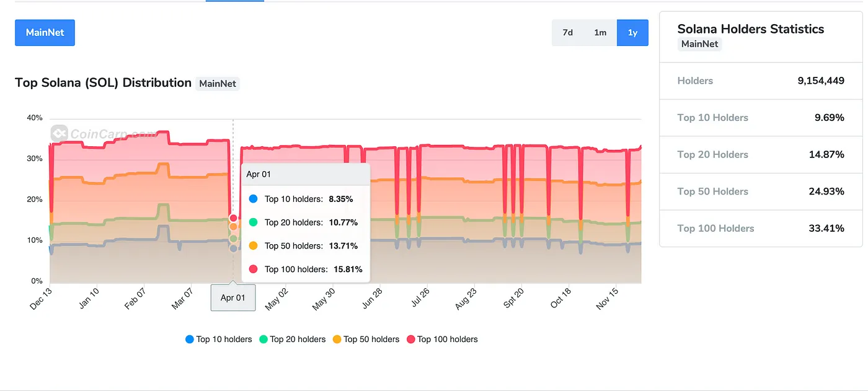
Task: Toggle Top 50 holders legend series
Action: coord(366,339)
